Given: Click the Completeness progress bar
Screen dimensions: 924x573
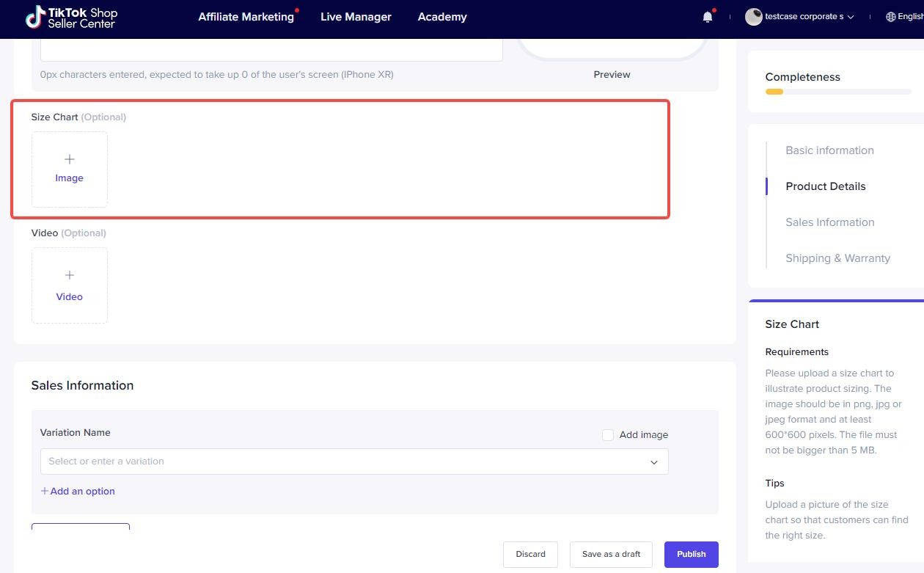Looking at the screenshot, I should (837, 92).
